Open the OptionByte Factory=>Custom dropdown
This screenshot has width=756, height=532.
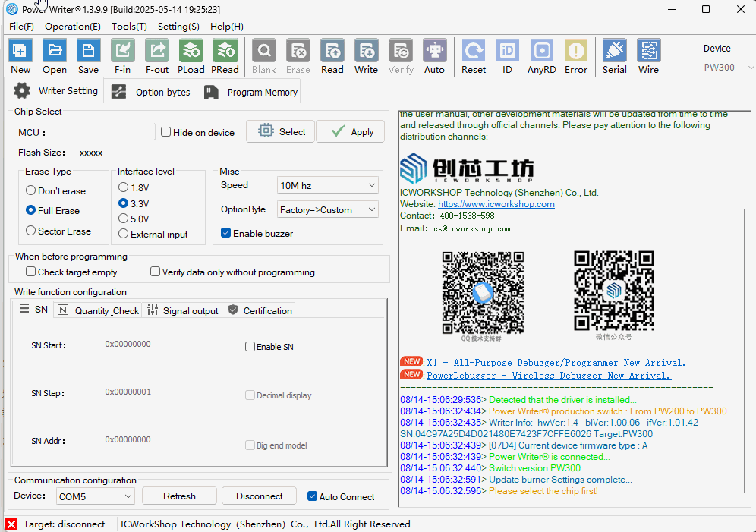327,209
